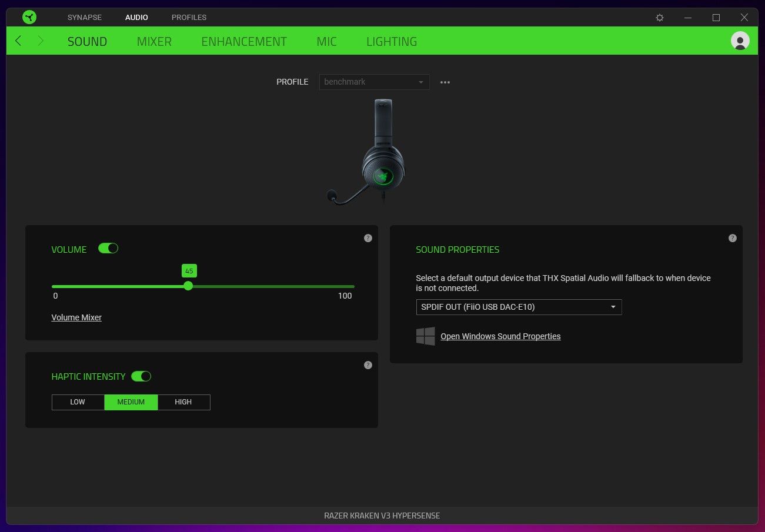Open the Volume Mixer link
The width and height of the screenshot is (765, 532).
(76, 317)
